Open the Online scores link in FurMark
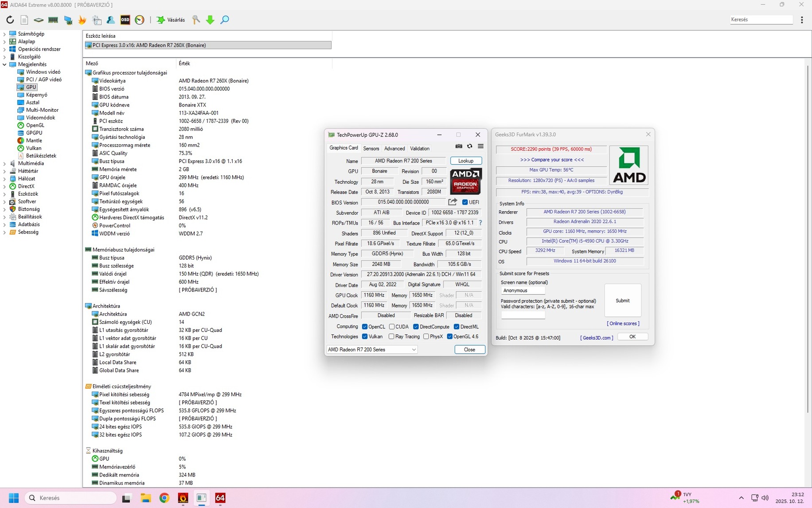 623,323
